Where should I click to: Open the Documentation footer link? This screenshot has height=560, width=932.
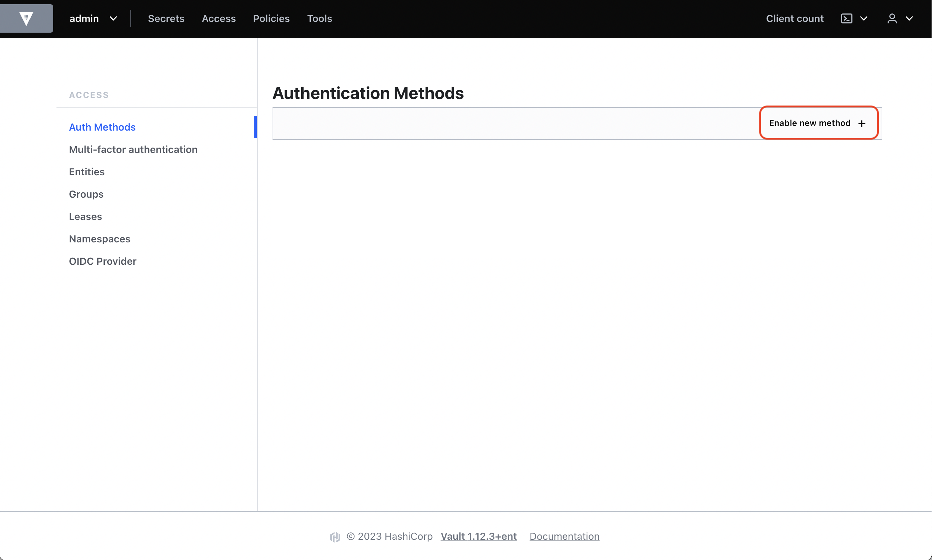point(564,536)
